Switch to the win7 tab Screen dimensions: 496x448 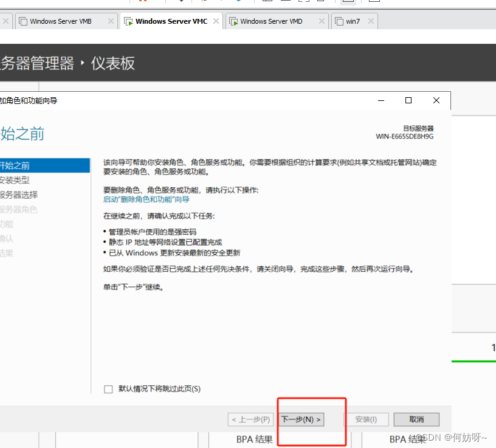click(353, 21)
